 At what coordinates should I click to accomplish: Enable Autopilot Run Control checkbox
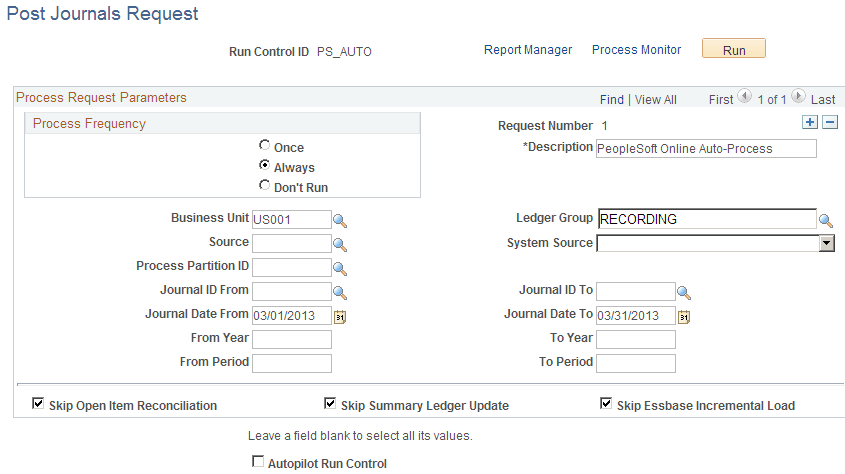[x=258, y=462]
